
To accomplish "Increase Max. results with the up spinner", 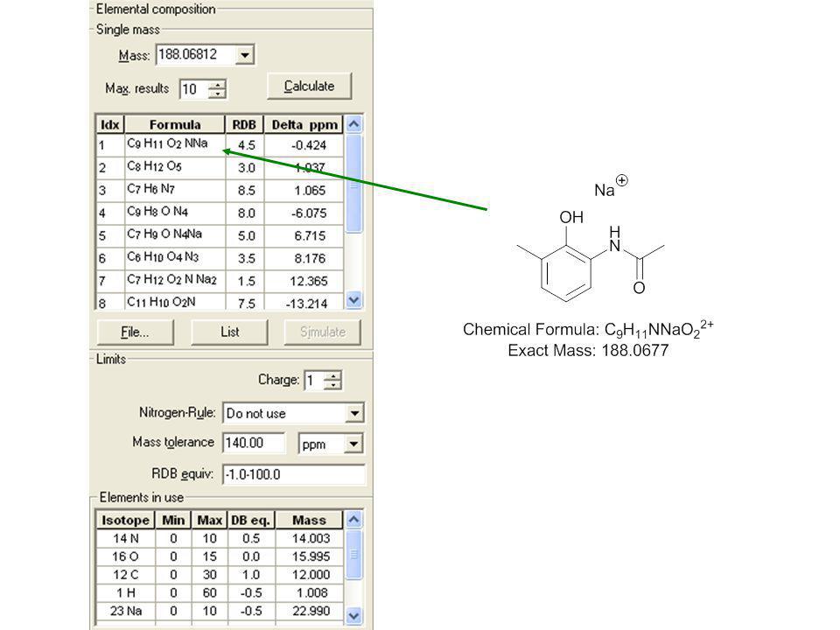I will coord(217,84).
